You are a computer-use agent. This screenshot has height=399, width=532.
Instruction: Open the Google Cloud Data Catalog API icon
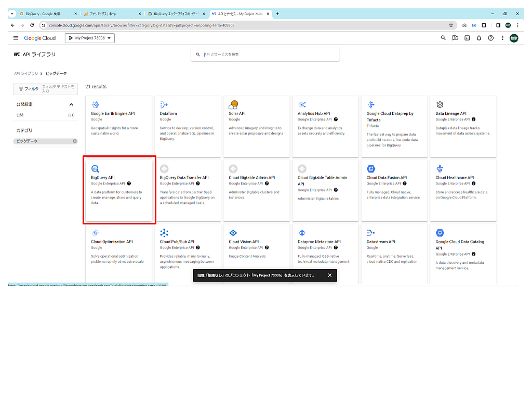click(440, 233)
